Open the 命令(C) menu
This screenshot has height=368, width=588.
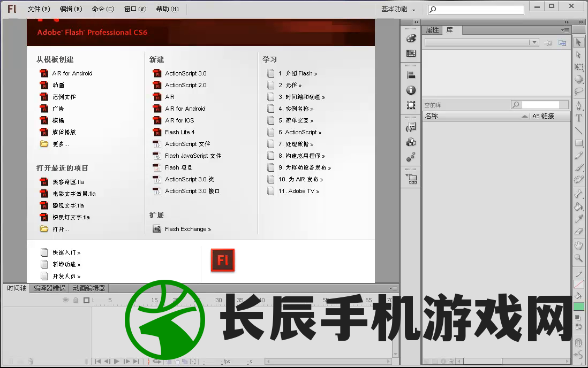[x=103, y=9]
